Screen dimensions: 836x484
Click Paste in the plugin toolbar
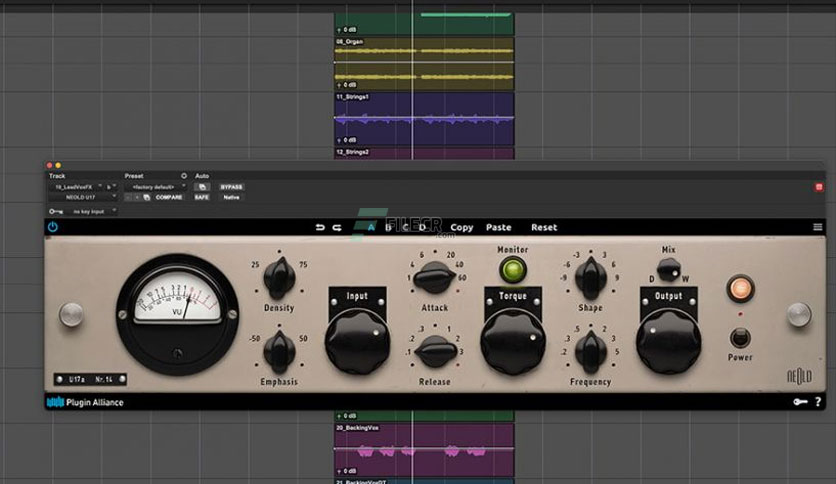499,228
